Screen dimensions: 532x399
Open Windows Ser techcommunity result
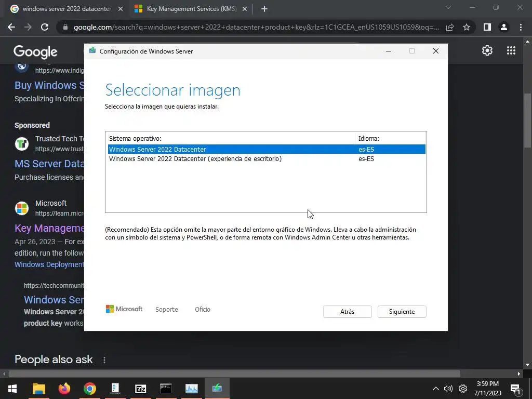pyautogui.click(x=54, y=300)
